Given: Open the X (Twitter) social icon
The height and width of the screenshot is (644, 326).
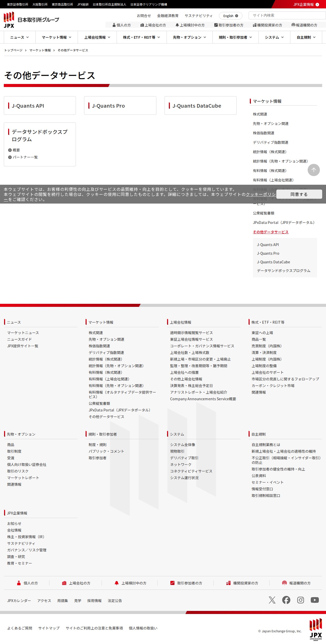Looking at the screenshot, I should (x=272, y=600).
